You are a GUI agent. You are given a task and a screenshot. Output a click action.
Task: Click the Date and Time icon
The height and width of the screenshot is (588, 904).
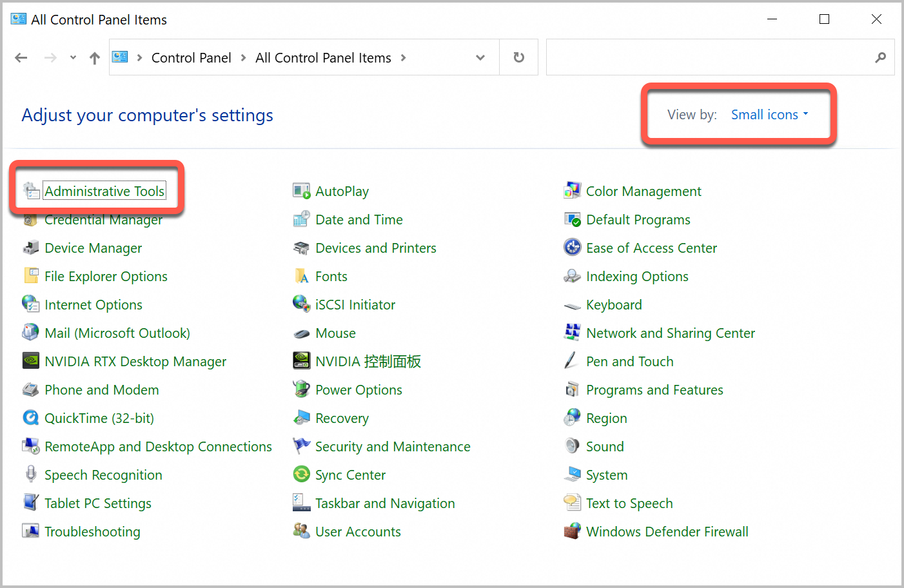302,219
